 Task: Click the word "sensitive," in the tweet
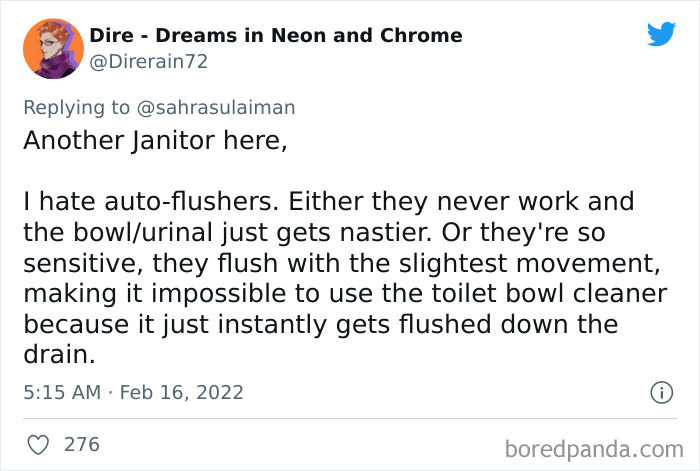pyautogui.click(x=83, y=263)
